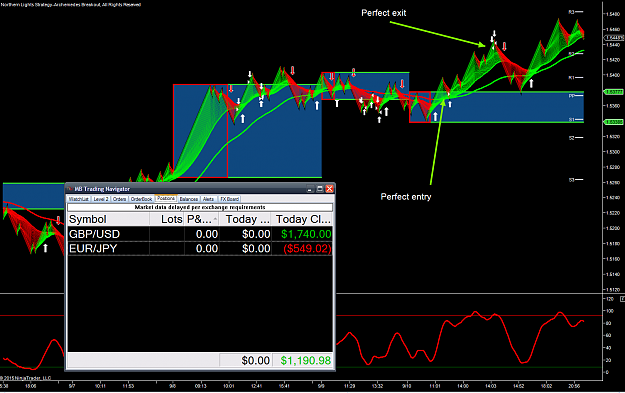Select the OrderBook tab
The image size is (625, 393).
(141, 199)
